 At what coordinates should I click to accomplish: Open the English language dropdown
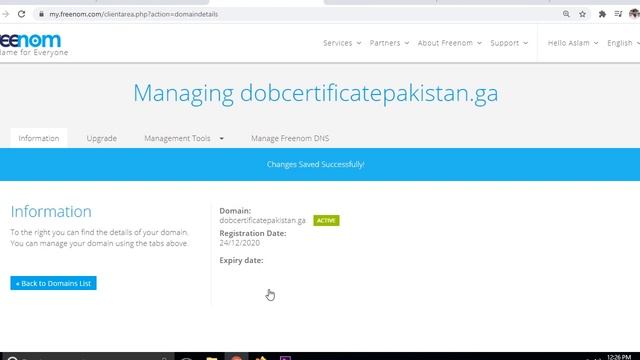pyautogui.click(x=623, y=43)
